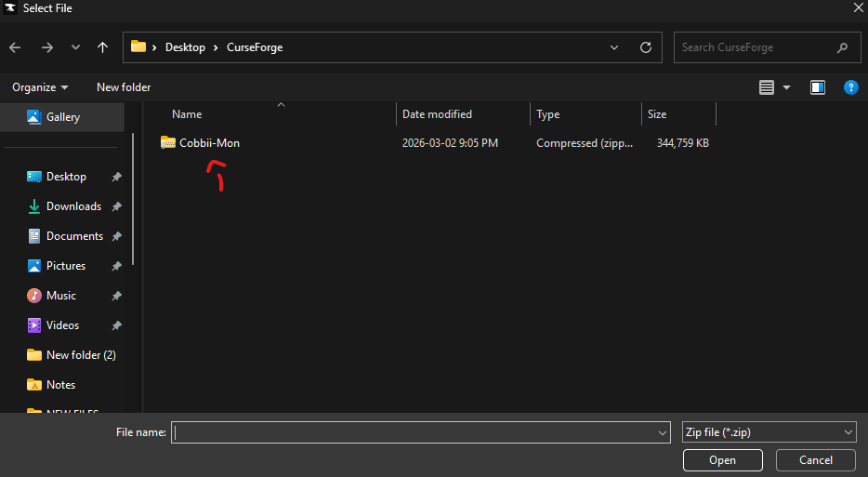Go up one folder level
The width and height of the screenshot is (868, 477).
(x=102, y=47)
